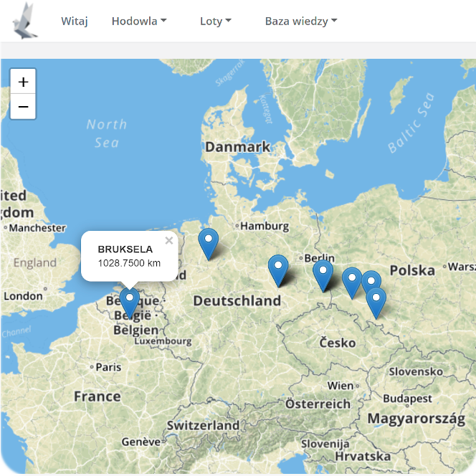Click the North Sea label on the map

(x=107, y=133)
